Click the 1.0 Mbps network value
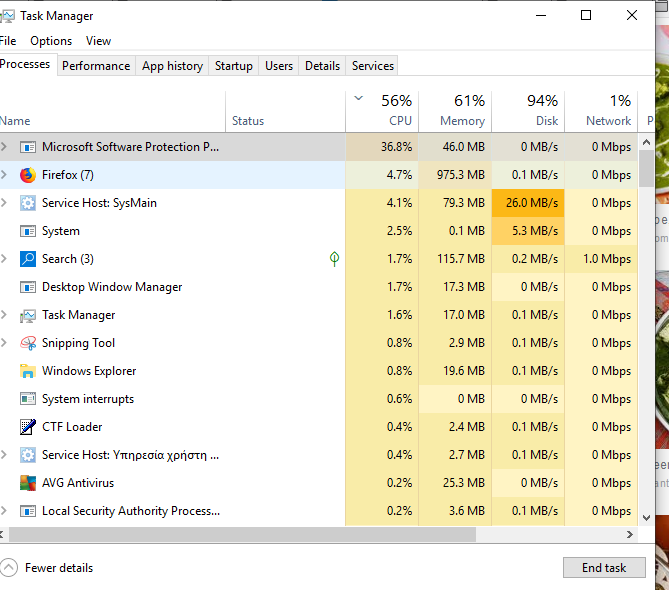The height and width of the screenshot is (590, 669). point(601,259)
